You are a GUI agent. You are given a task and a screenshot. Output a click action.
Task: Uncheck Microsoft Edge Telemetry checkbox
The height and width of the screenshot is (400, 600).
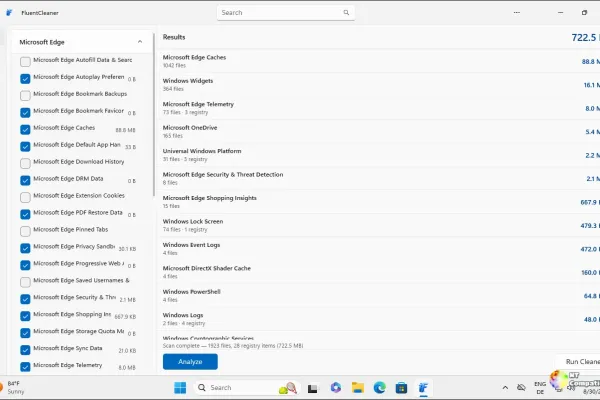25,367
